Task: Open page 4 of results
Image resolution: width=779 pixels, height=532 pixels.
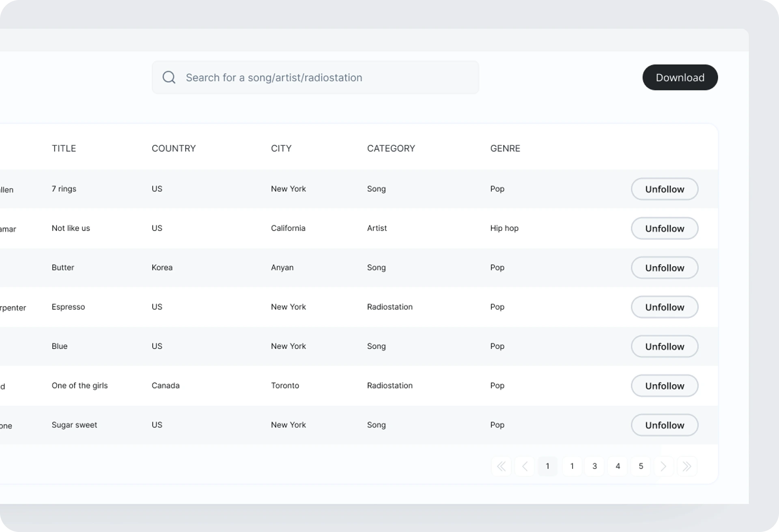Action: click(618, 466)
